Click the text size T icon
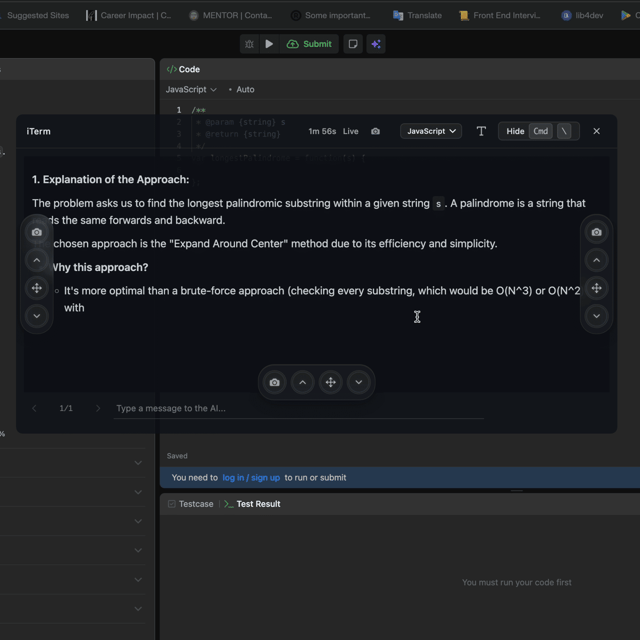 tap(481, 131)
